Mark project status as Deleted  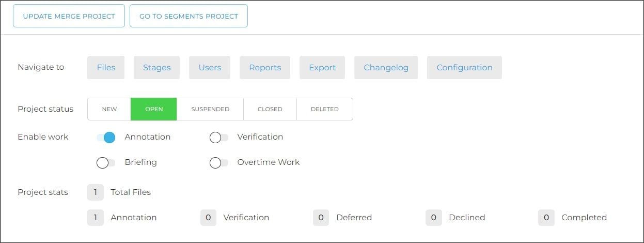[x=325, y=109]
